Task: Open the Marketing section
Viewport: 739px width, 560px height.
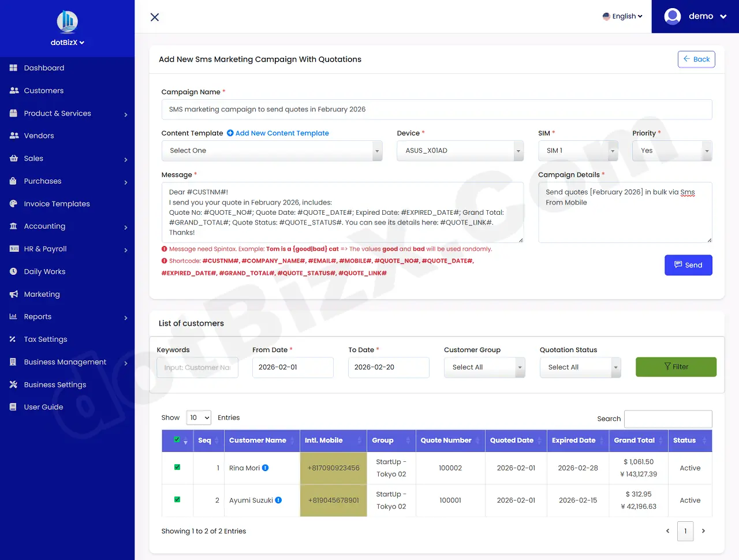Action: tap(42, 294)
